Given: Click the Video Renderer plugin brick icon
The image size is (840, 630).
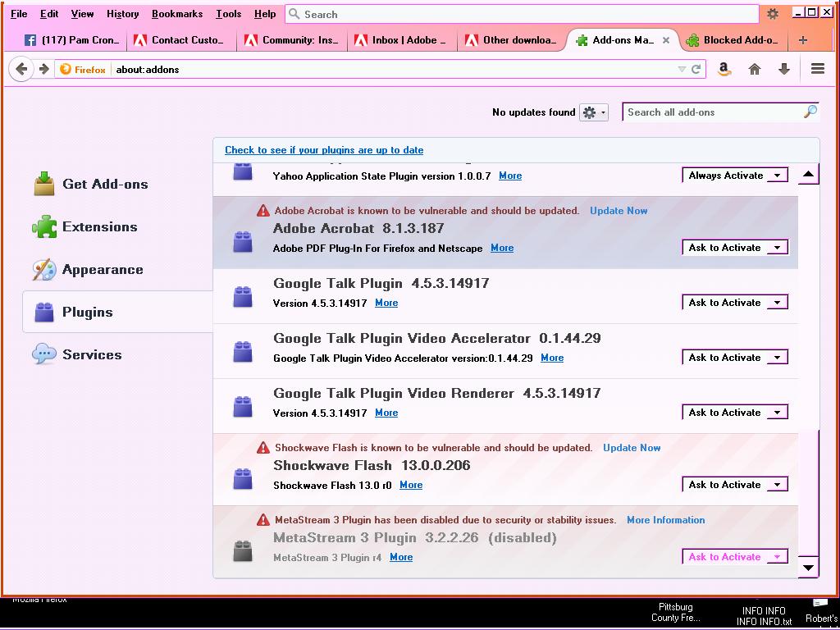Looking at the screenshot, I should coord(243,407).
